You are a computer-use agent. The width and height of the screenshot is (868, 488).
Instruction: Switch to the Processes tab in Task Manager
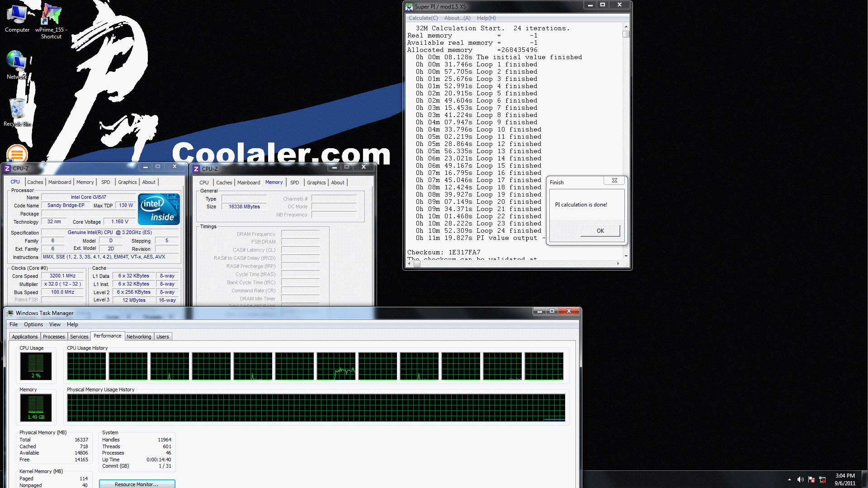(x=54, y=337)
